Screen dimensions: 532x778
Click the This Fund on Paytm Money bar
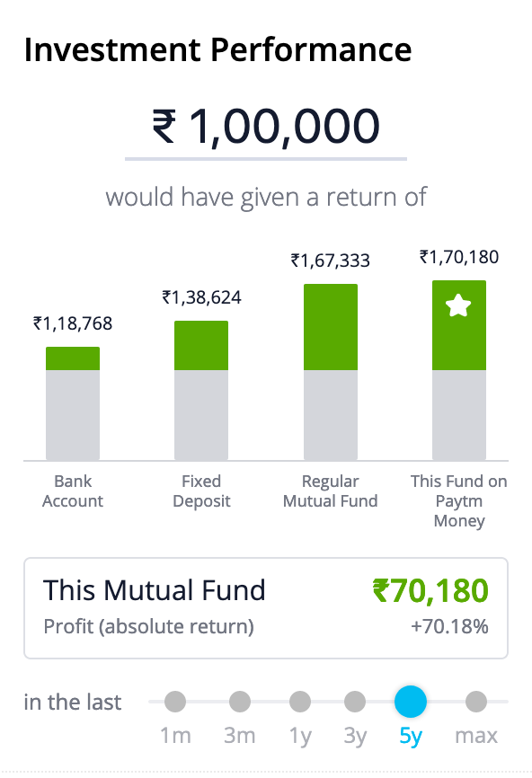[459, 371]
